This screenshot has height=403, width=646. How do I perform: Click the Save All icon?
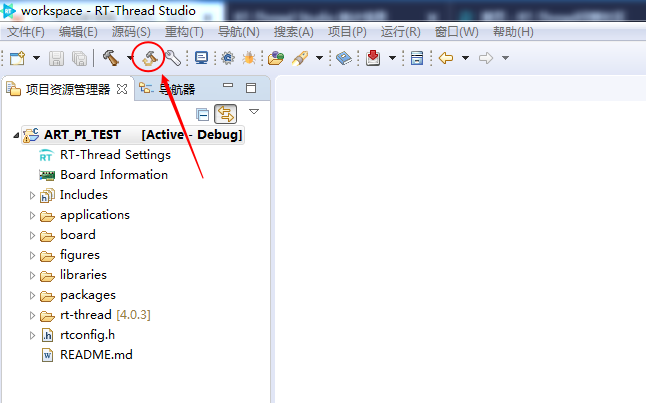coord(79,58)
